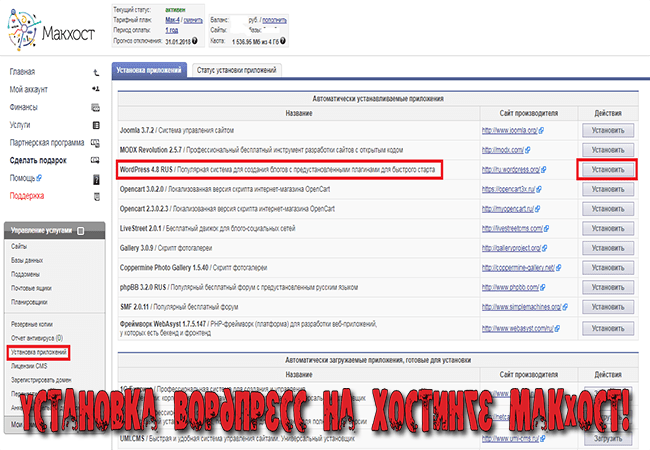Click the external-link icon after ru.wordpress.org

(544, 169)
